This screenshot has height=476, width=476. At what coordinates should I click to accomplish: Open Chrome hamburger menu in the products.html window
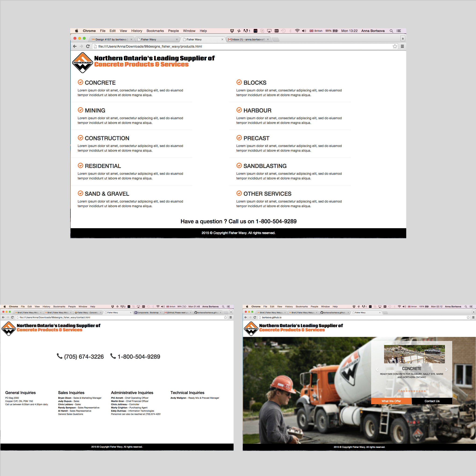point(402,46)
